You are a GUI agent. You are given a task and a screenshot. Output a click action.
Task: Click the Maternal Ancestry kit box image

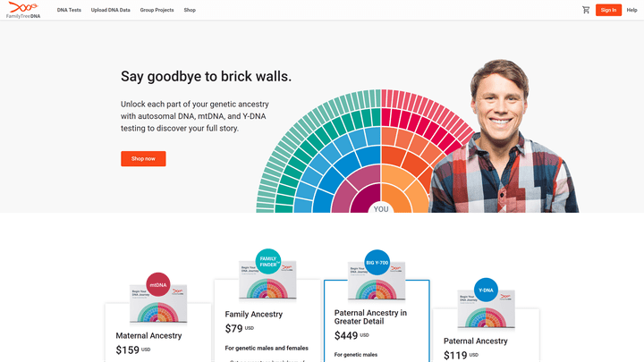click(159, 308)
